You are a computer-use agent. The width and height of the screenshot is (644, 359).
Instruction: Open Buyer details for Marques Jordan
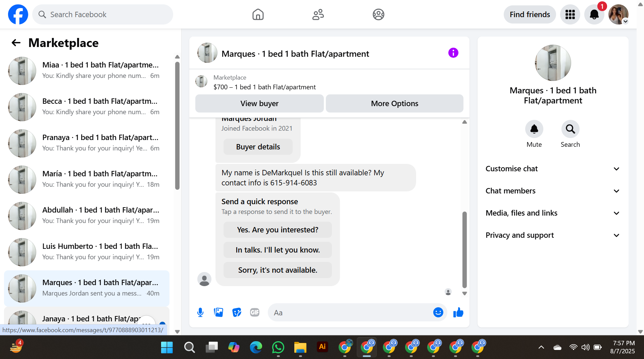point(258,147)
